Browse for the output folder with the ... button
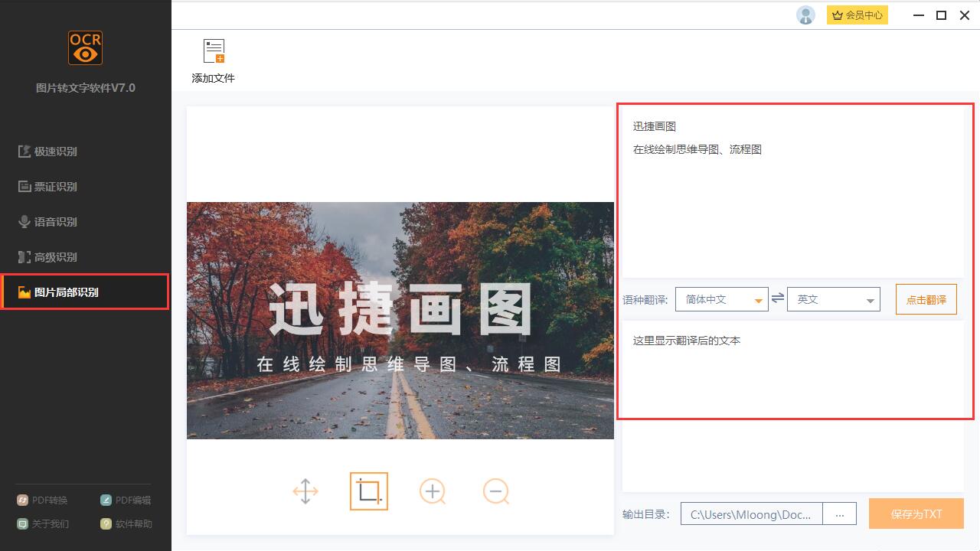This screenshot has width=980, height=551. 840,514
